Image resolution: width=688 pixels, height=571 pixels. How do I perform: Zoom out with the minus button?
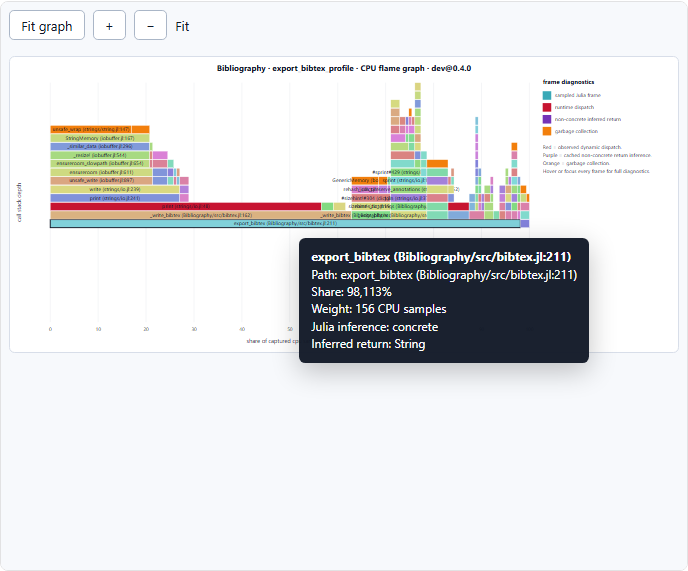[150, 25]
